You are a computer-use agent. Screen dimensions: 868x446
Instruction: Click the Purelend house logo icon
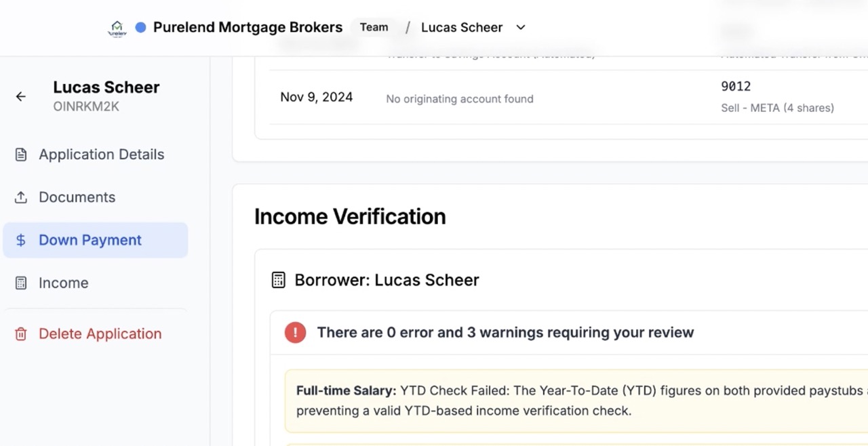point(117,28)
